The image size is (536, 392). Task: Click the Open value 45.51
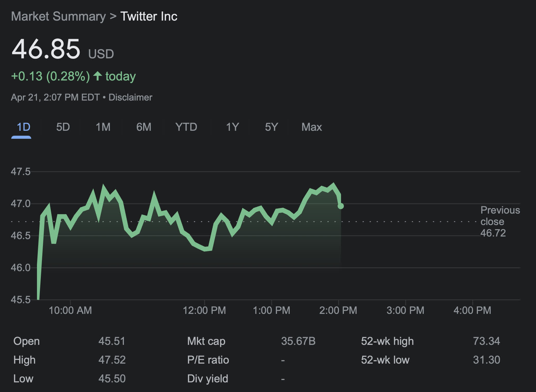[x=112, y=341]
